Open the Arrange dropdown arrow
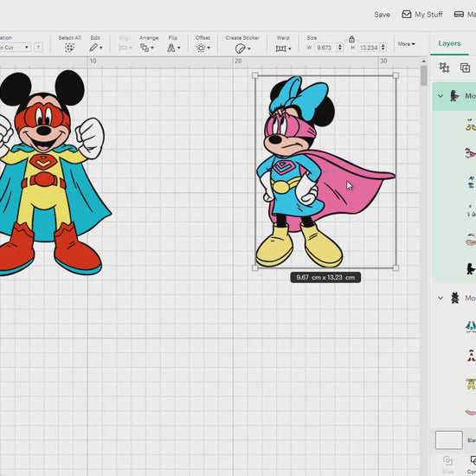 (x=152, y=48)
